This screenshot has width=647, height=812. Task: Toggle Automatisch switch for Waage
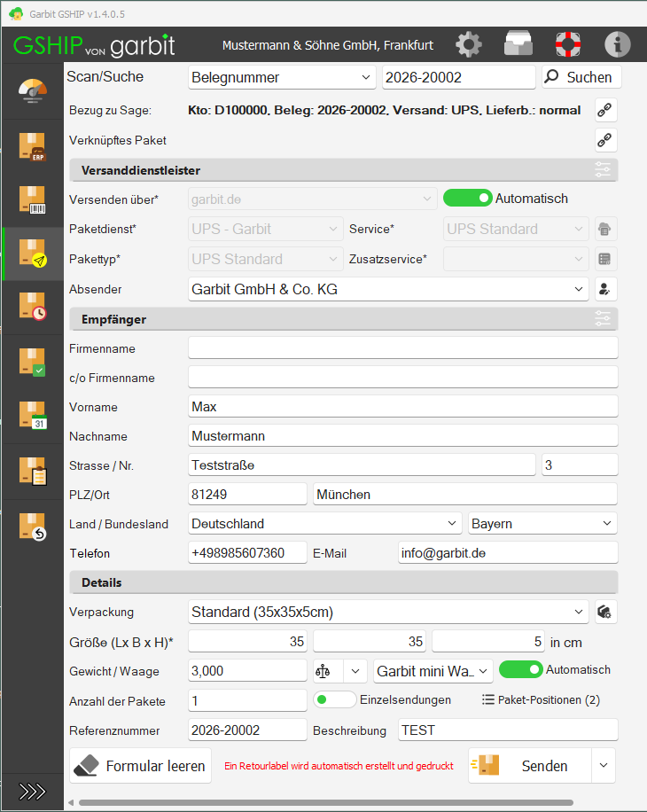(x=521, y=669)
